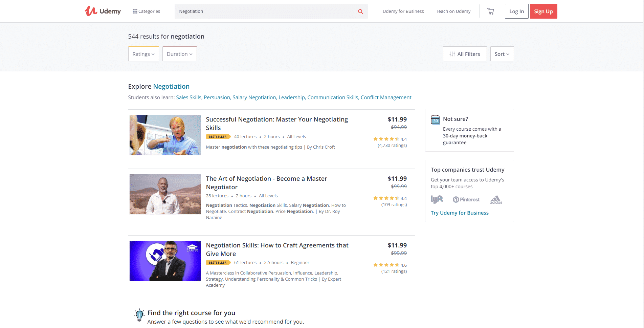Select Leadership related topic
Image resolution: width=644 pixels, height=328 pixels.
[292, 97]
